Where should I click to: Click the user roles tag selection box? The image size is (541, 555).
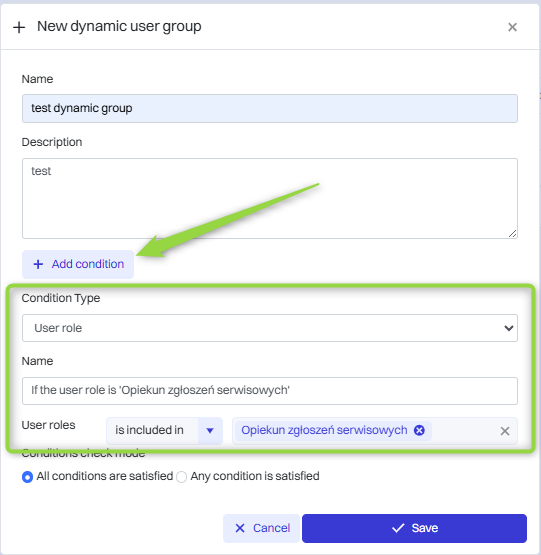pos(375,431)
